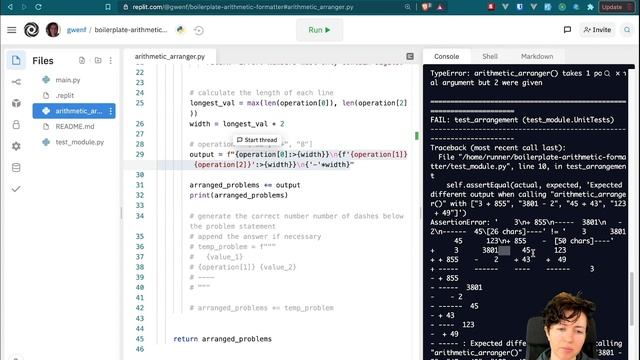Open the Files panel three-dot menu
Screen dimensions: 640x360
click(x=111, y=60)
